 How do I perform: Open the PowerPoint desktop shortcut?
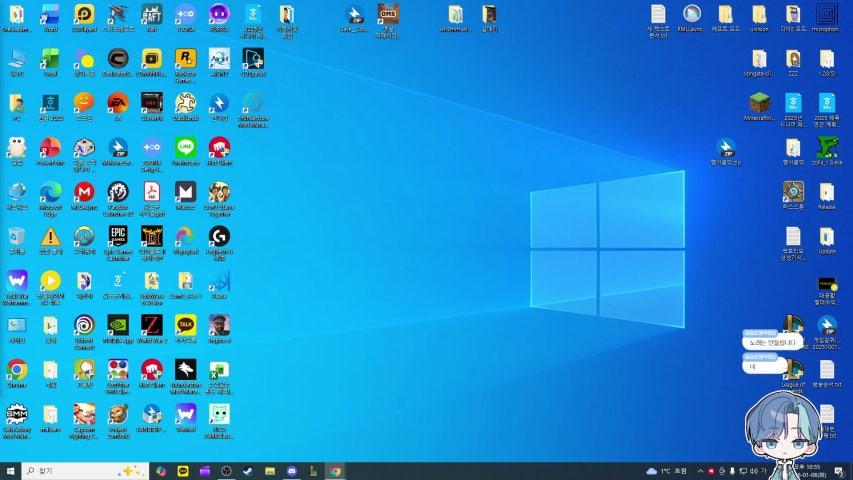point(50,148)
